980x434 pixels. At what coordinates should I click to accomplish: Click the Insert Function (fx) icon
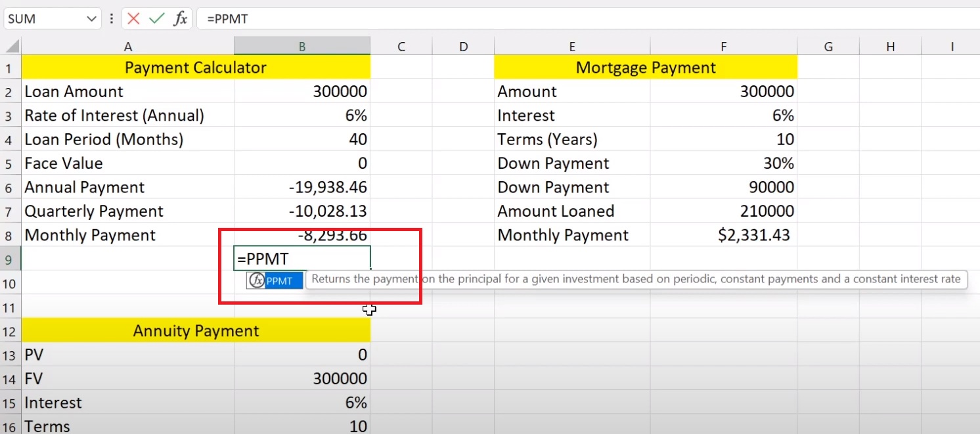tap(181, 18)
